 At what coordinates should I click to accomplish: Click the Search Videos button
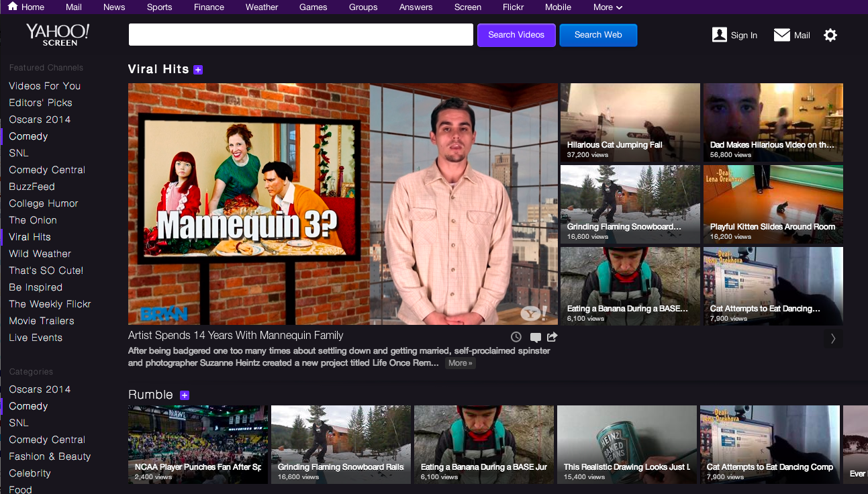click(x=516, y=35)
